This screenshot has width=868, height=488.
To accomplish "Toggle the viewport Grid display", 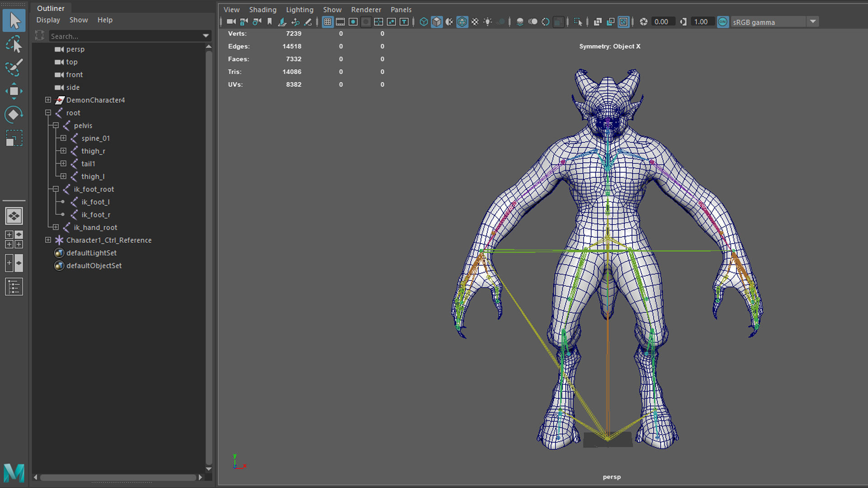I will point(328,22).
